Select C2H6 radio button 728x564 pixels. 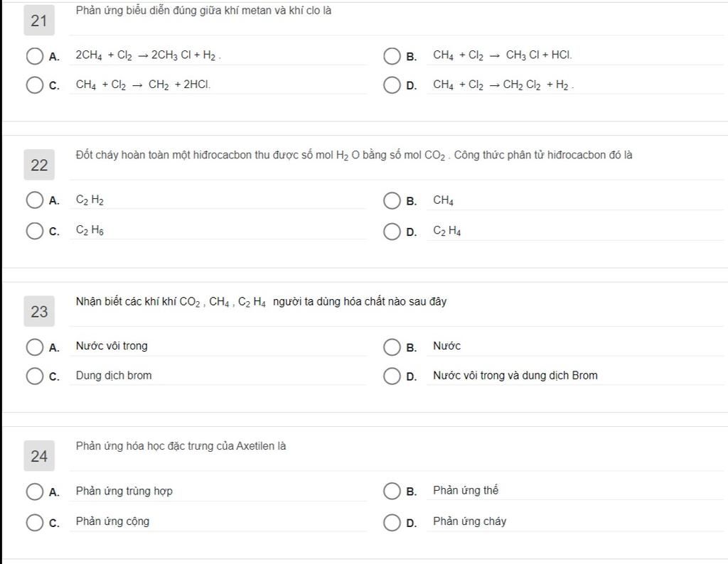point(34,231)
